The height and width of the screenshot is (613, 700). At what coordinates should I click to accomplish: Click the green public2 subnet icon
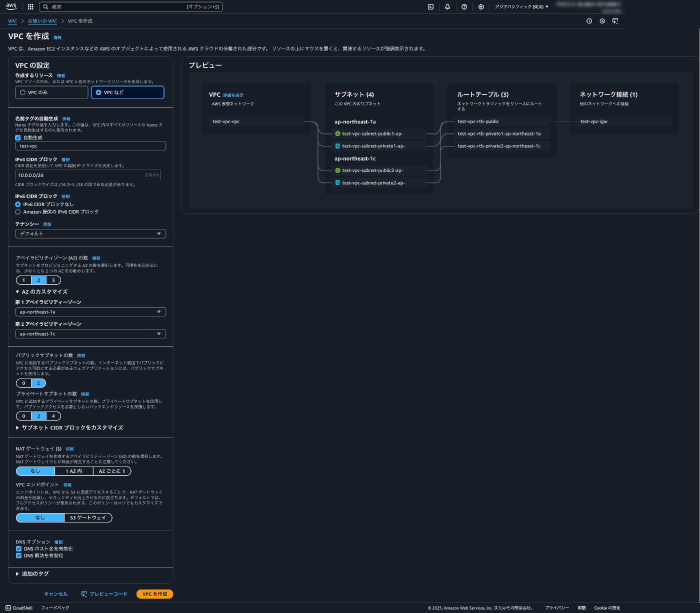pyautogui.click(x=337, y=170)
